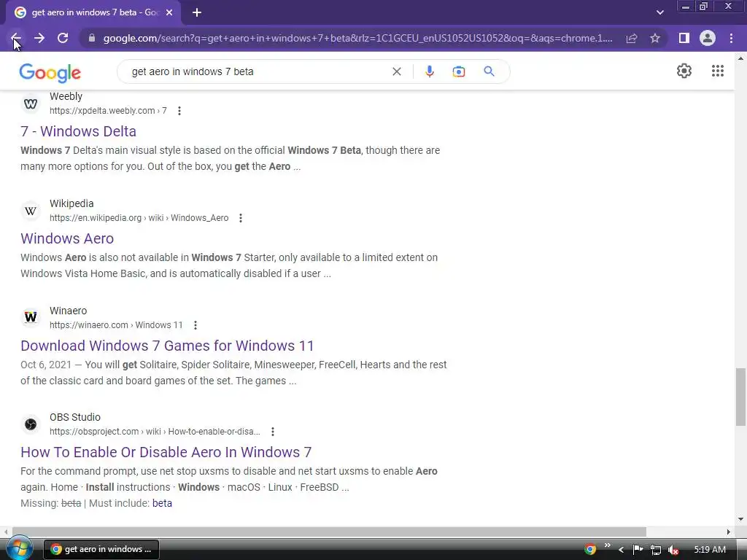Open the OBS Studio result options menu
Screen dimensions: 747x560
[273, 432]
